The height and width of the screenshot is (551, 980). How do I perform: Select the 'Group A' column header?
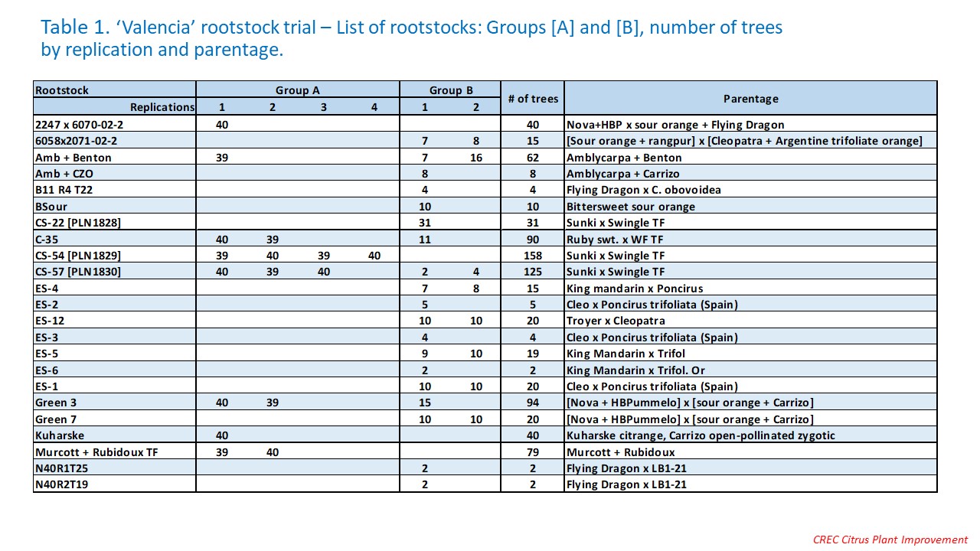[298, 90]
